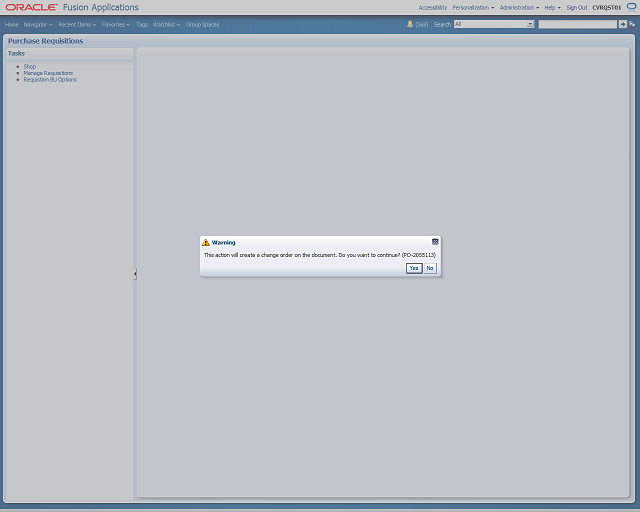Close the Warning dialog with the X icon
640x512 pixels.
pyautogui.click(x=435, y=242)
